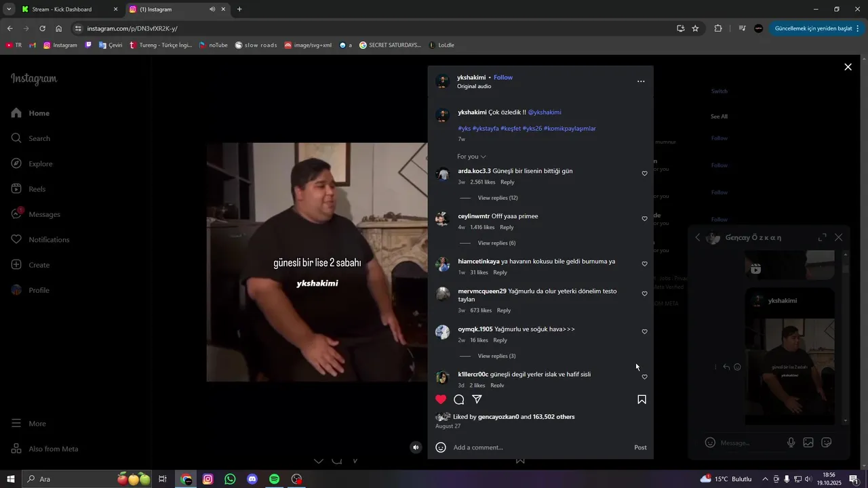Image resolution: width=868 pixels, height=488 pixels.
Task: Open the sticker picker in chat
Action: (827, 443)
